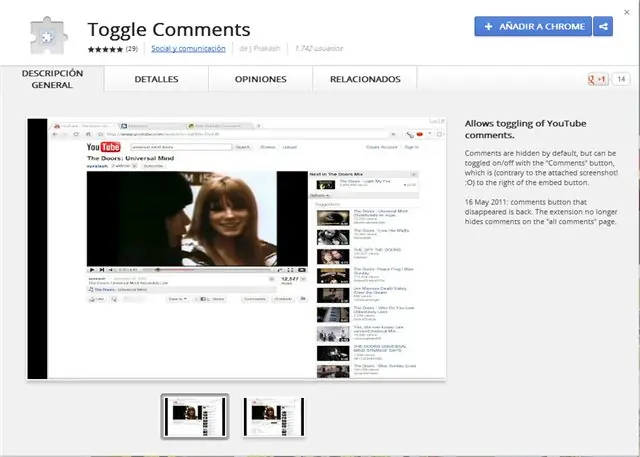Click the 'Allows toggling of YouTube comments.' heading

click(x=525, y=129)
